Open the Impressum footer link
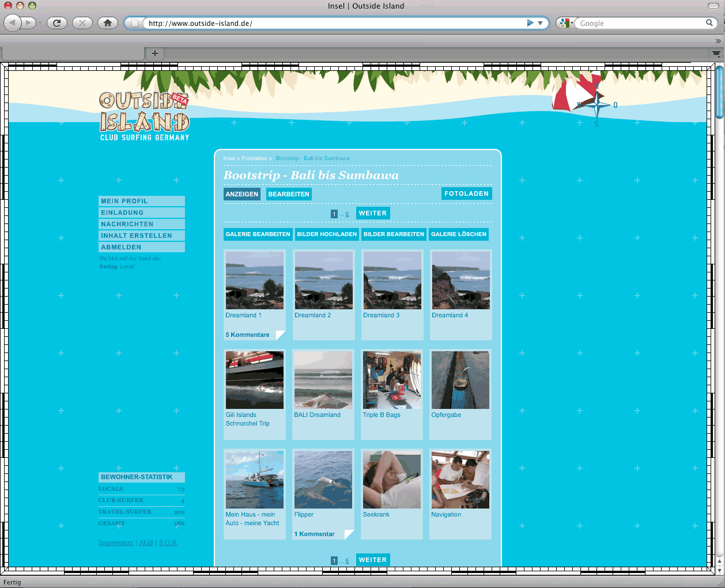 [x=115, y=543]
